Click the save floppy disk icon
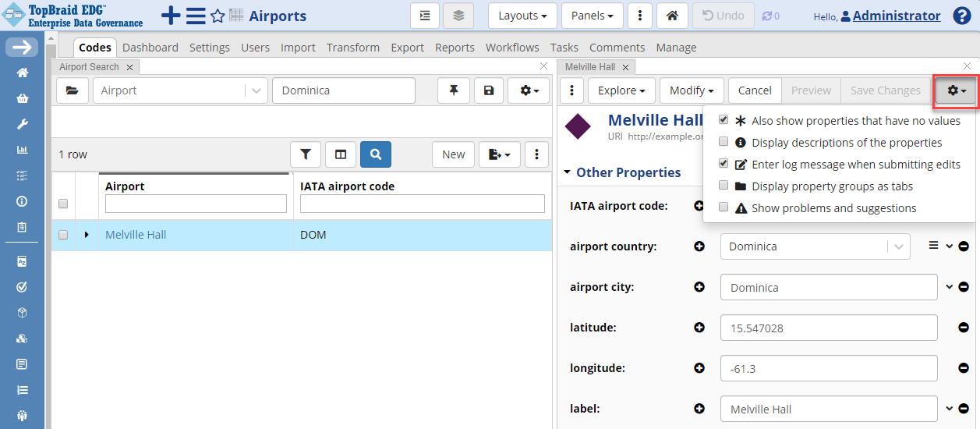The width and height of the screenshot is (980, 429). coord(489,90)
